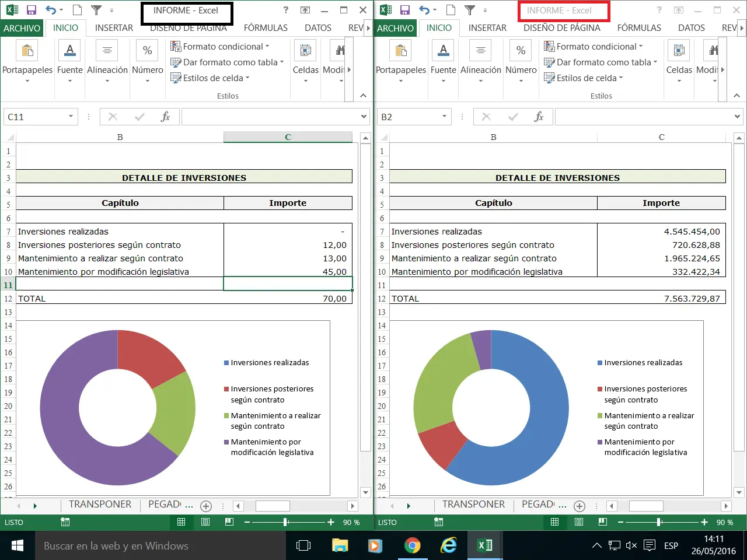Click the Save icon in the left Excel window

(32, 10)
